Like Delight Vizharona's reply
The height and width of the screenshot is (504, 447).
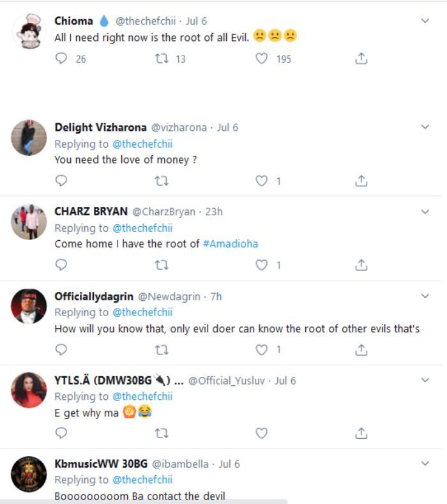[x=261, y=181]
